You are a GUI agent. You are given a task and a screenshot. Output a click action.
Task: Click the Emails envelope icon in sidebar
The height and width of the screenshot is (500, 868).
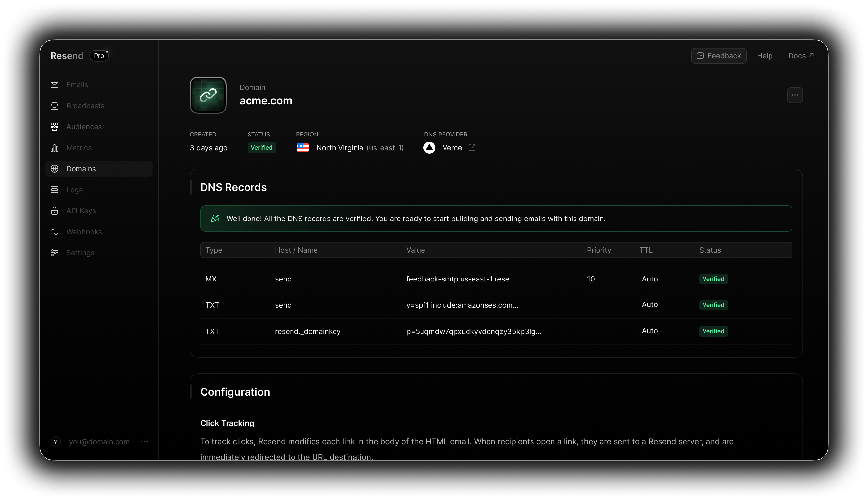point(54,85)
